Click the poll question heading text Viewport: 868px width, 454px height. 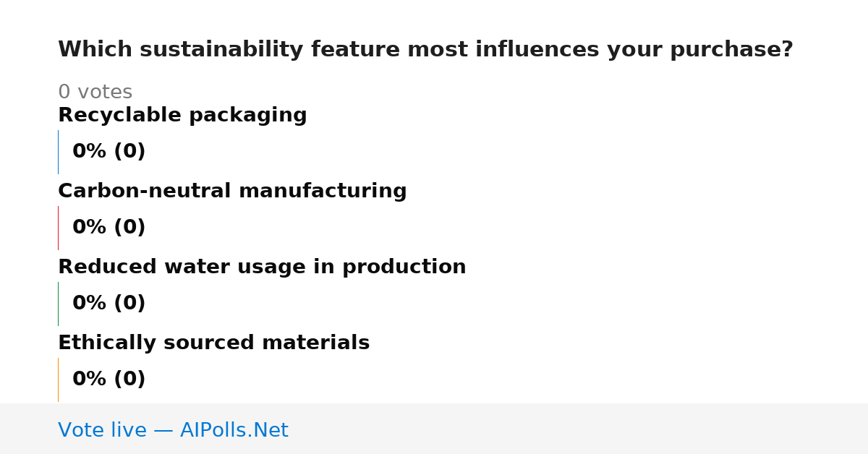(425, 50)
